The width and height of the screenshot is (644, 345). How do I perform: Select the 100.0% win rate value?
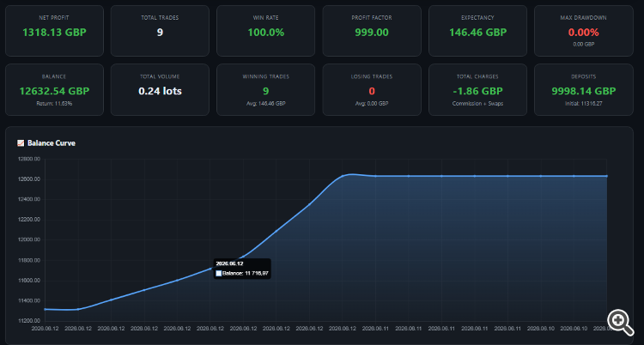(265, 32)
